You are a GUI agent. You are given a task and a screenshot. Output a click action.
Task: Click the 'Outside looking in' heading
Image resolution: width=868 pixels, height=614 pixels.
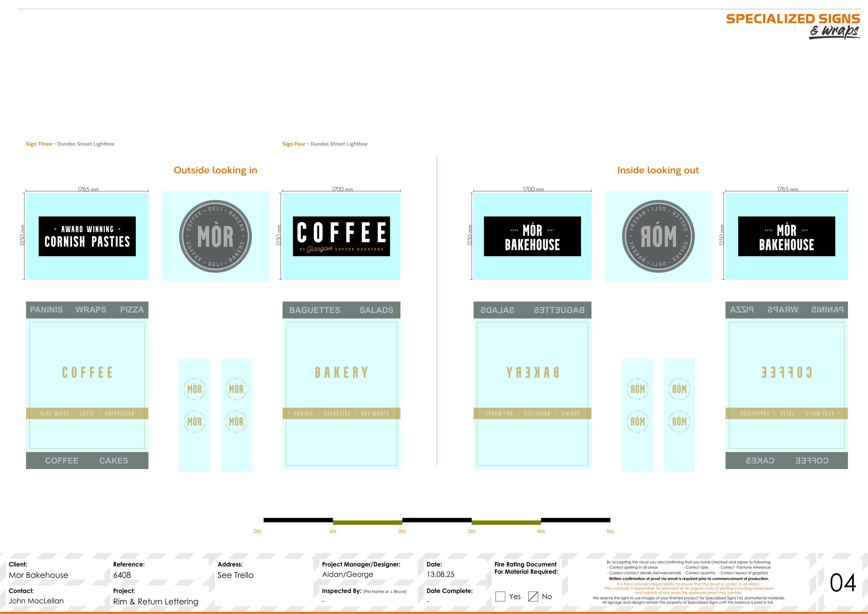(216, 170)
